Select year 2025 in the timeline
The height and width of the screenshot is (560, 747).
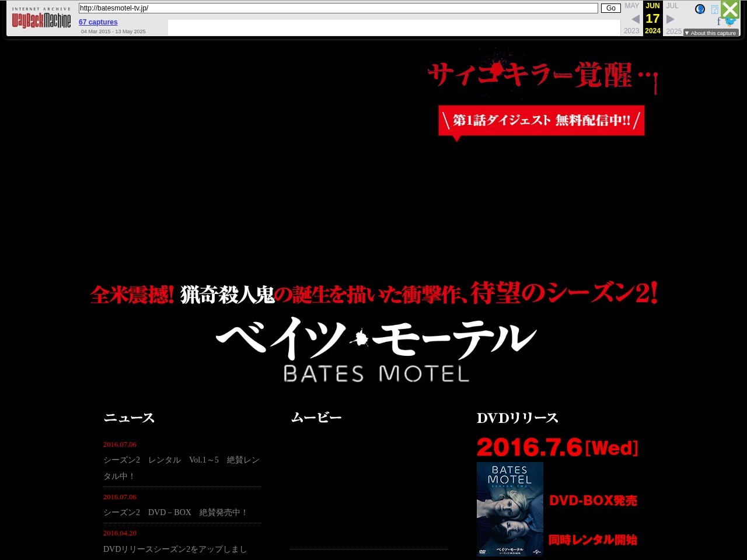[674, 31]
